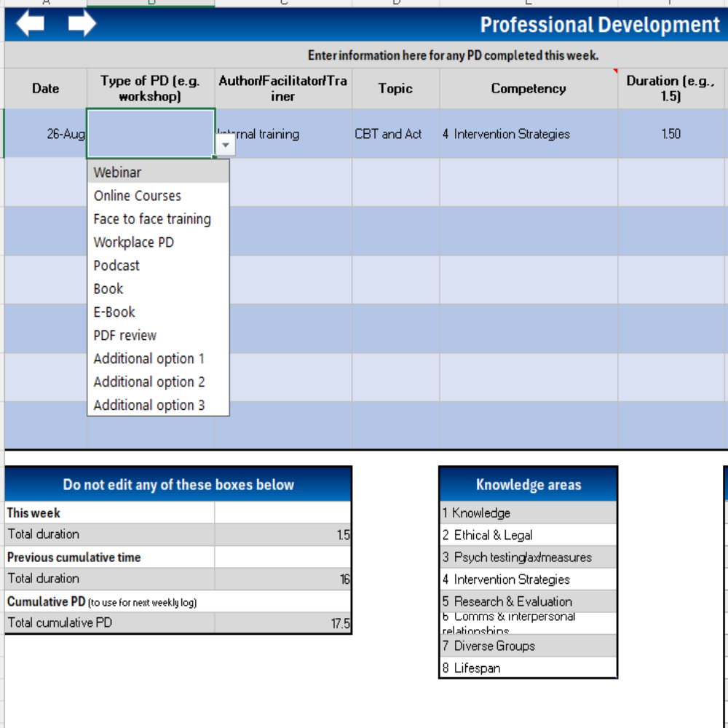This screenshot has height=728, width=728.
Task: Click the date cell showing 26-Aug
Action: tap(45, 134)
